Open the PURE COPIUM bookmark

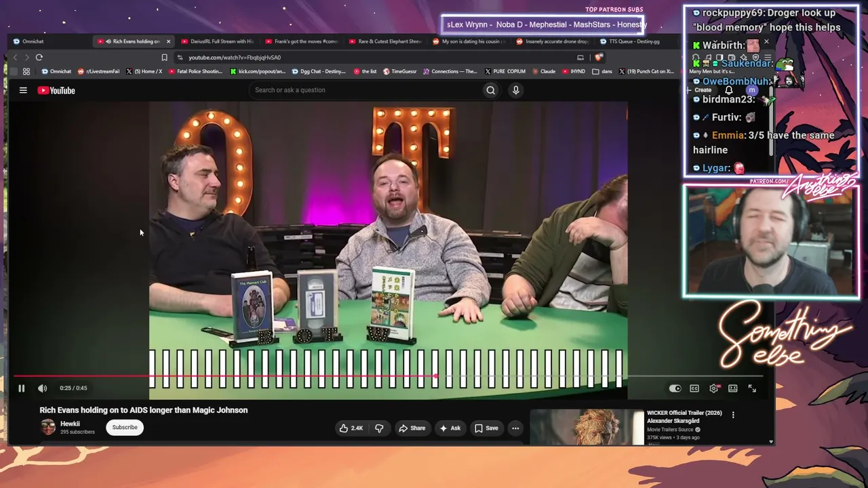[505, 71]
